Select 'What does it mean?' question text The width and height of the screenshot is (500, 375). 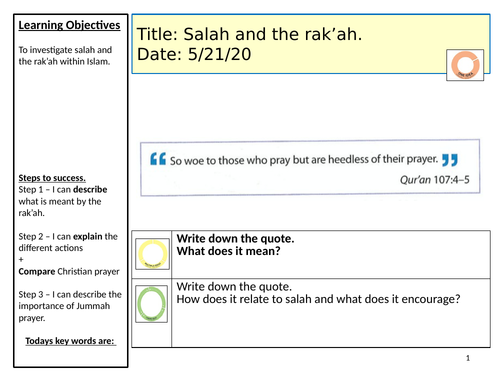(x=229, y=251)
